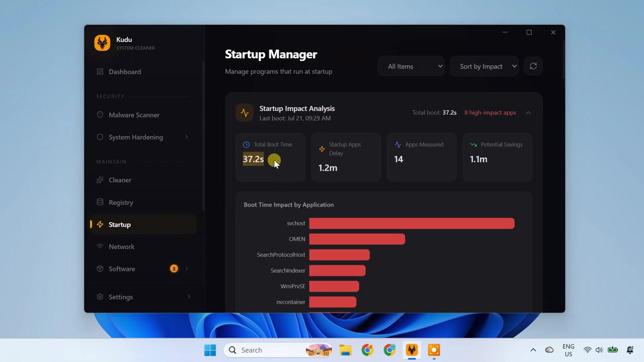Collapse the Startup Impact Analysis panel
644x362 pixels.
(x=528, y=113)
